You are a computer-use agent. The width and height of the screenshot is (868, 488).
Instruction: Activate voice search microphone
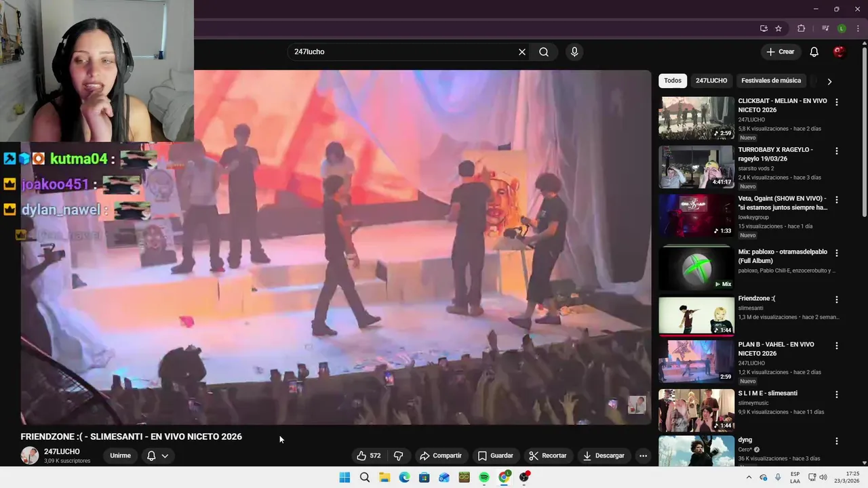pos(574,52)
